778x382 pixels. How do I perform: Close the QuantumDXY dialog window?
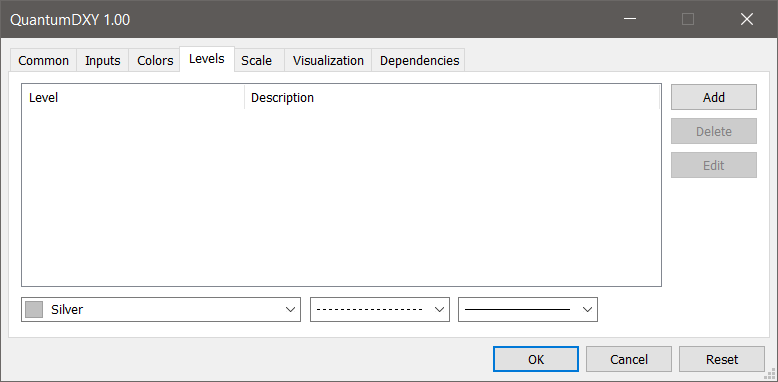point(747,19)
